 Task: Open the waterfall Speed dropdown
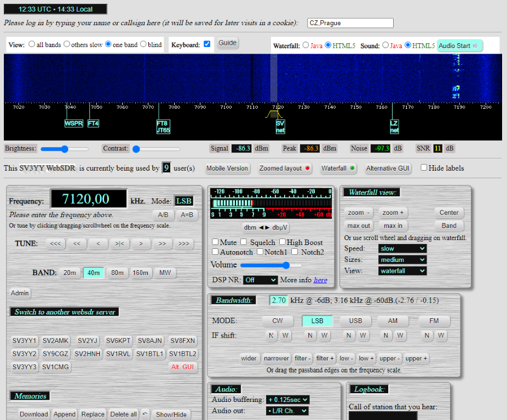click(x=402, y=248)
